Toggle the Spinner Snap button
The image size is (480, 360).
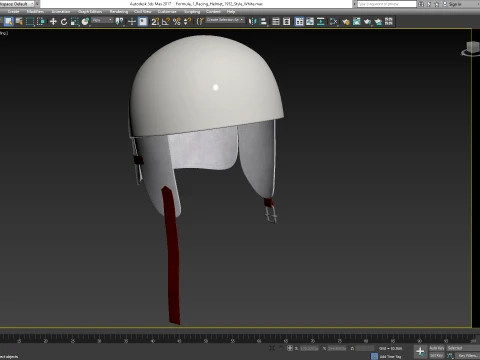pyautogui.click(x=187, y=22)
